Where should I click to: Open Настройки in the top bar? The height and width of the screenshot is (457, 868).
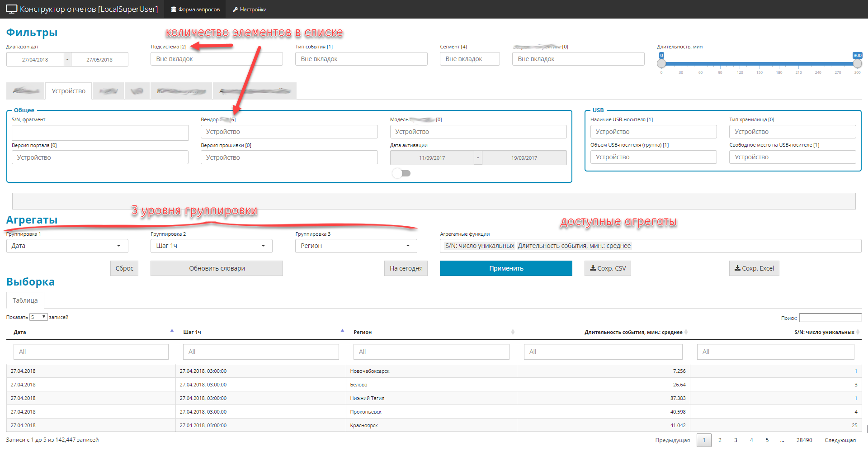tap(250, 10)
